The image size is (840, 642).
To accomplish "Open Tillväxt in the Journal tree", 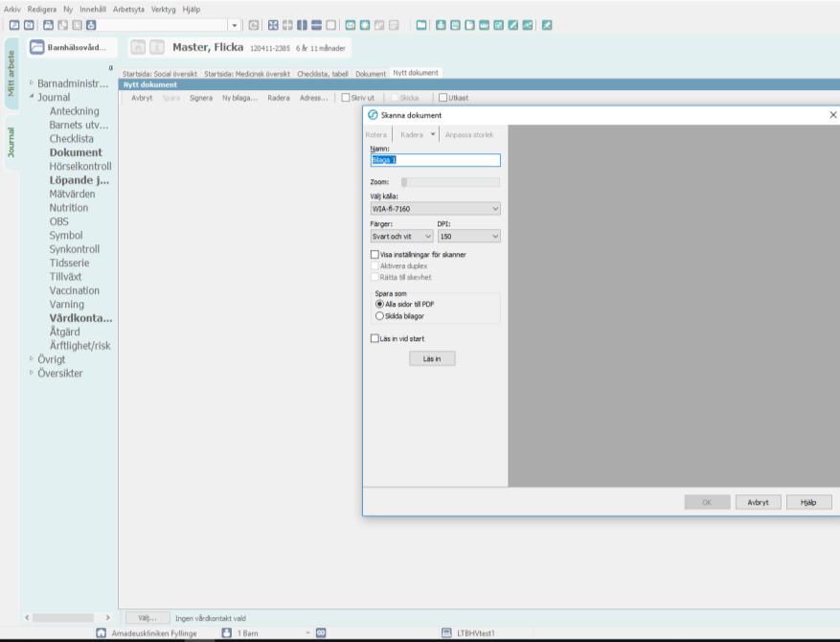I will (x=65, y=277).
